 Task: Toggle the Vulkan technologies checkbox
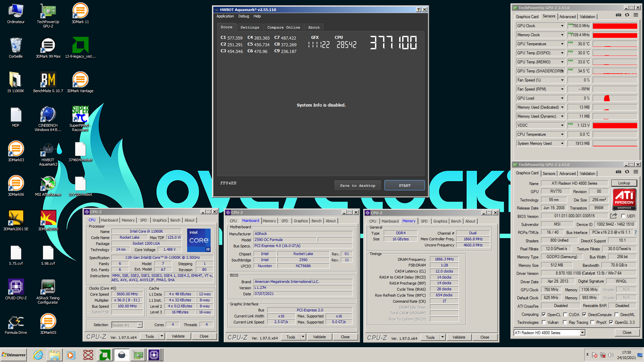(544, 322)
